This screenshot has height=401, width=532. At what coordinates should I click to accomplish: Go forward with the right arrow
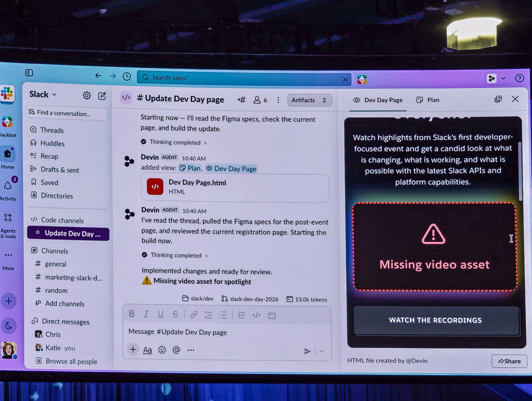(112, 76)
